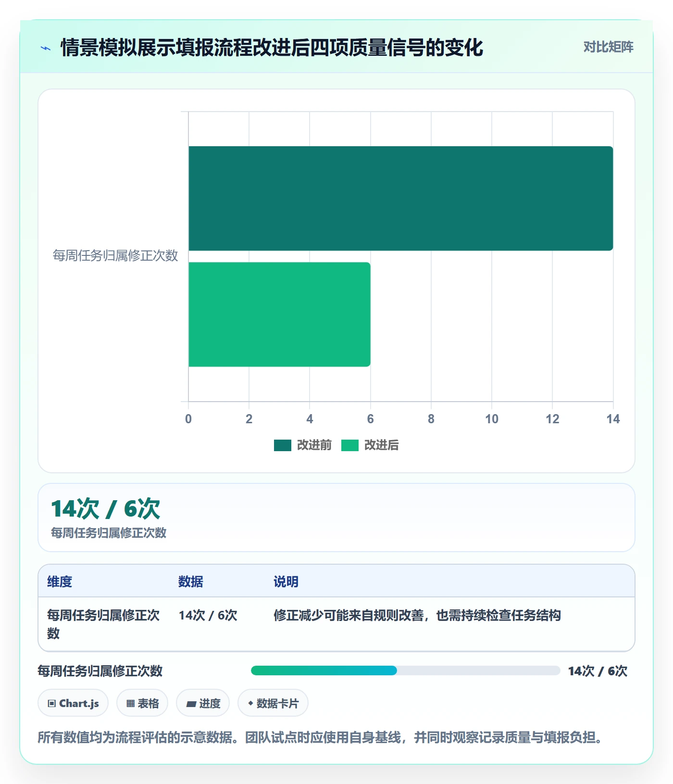
Task: Click the 维度 column header
Action: (60, 582)
